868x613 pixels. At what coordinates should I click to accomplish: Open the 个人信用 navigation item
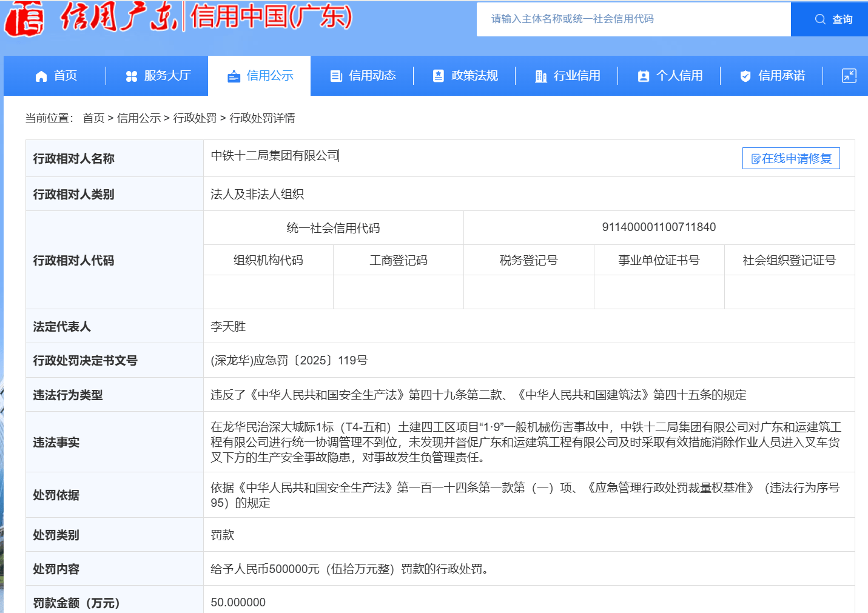679,76
